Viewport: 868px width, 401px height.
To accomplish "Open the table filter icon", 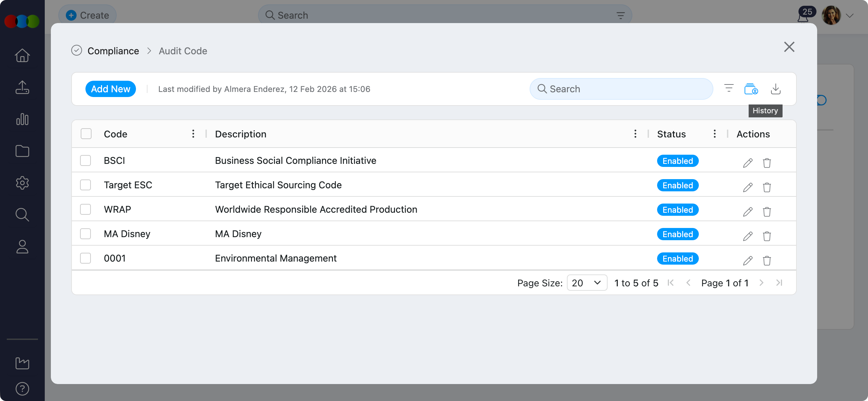I will 729,89.
